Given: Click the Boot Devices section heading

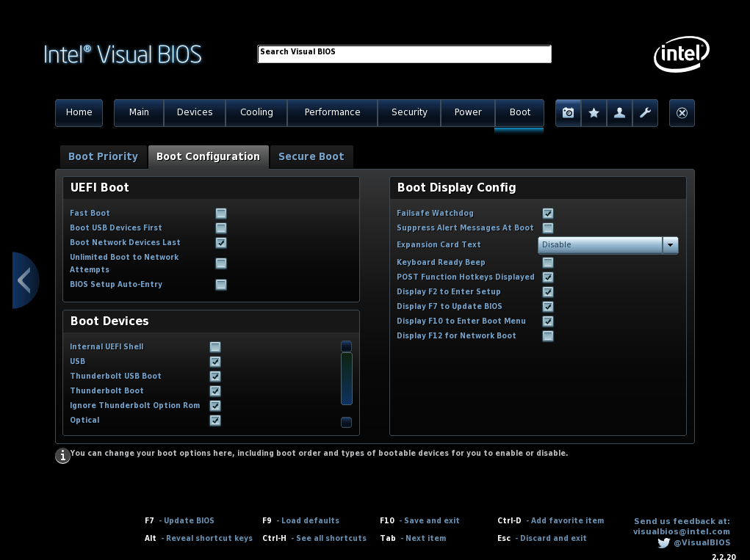Looking at the screenshot, I should pos(109,321).
